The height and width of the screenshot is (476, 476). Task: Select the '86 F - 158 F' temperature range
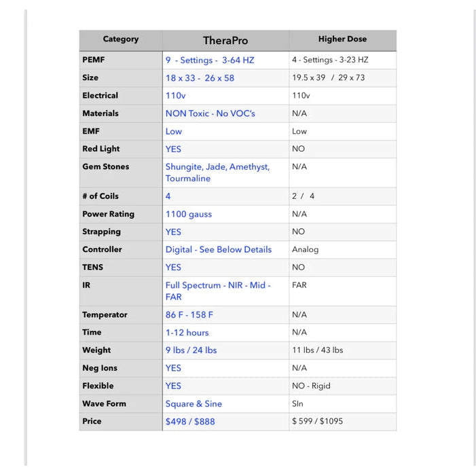[x=189, y=315]
